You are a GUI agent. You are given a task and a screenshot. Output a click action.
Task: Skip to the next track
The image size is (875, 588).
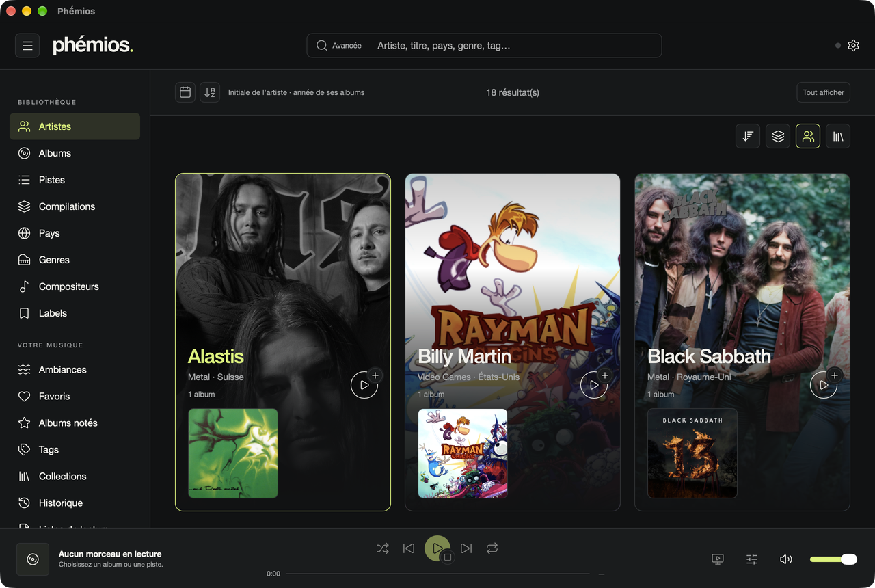(x=466, y=548)
